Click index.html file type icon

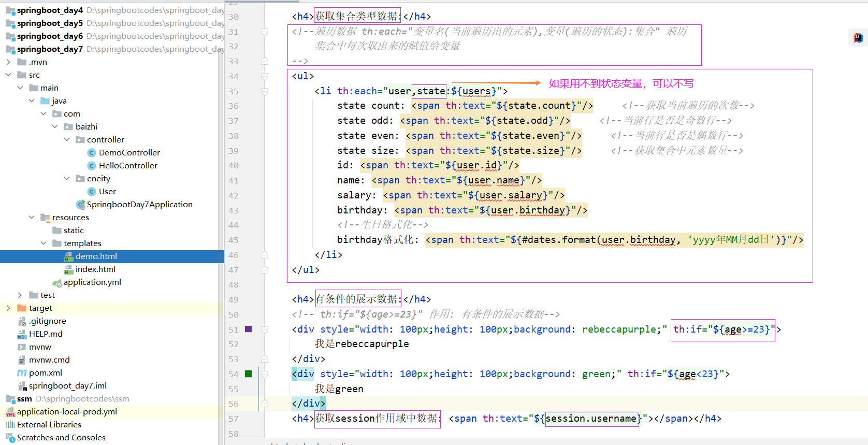68,269
